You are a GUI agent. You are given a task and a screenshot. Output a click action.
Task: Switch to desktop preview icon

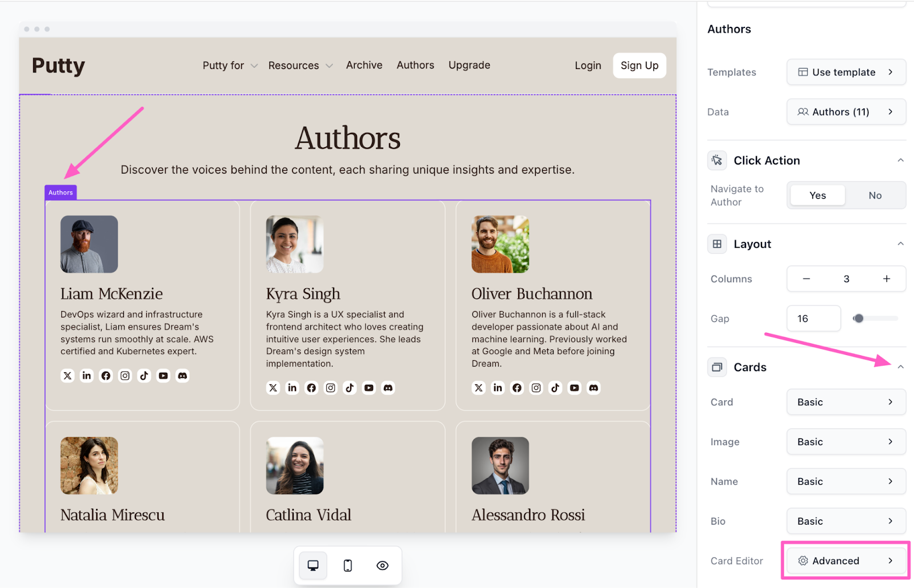coord(313,565)
